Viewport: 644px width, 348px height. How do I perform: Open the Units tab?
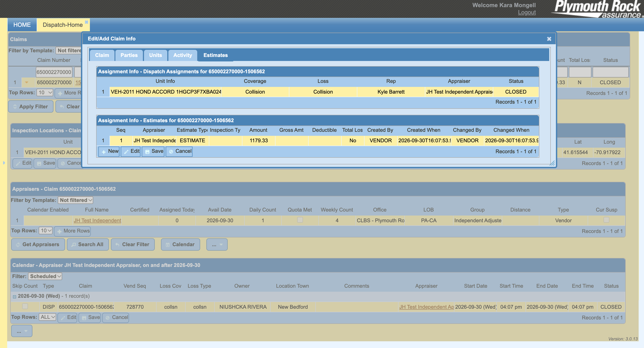[155, 55]
